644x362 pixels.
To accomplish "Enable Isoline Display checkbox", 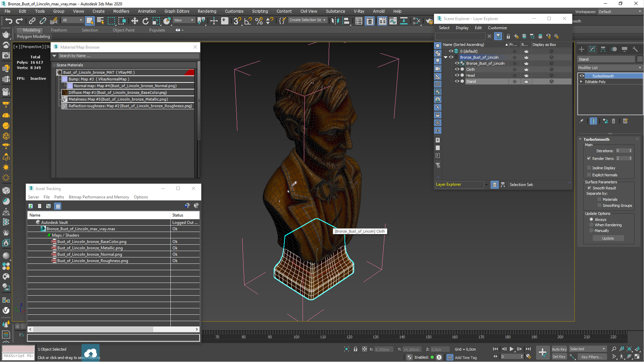I will click(x=589, y=168).
